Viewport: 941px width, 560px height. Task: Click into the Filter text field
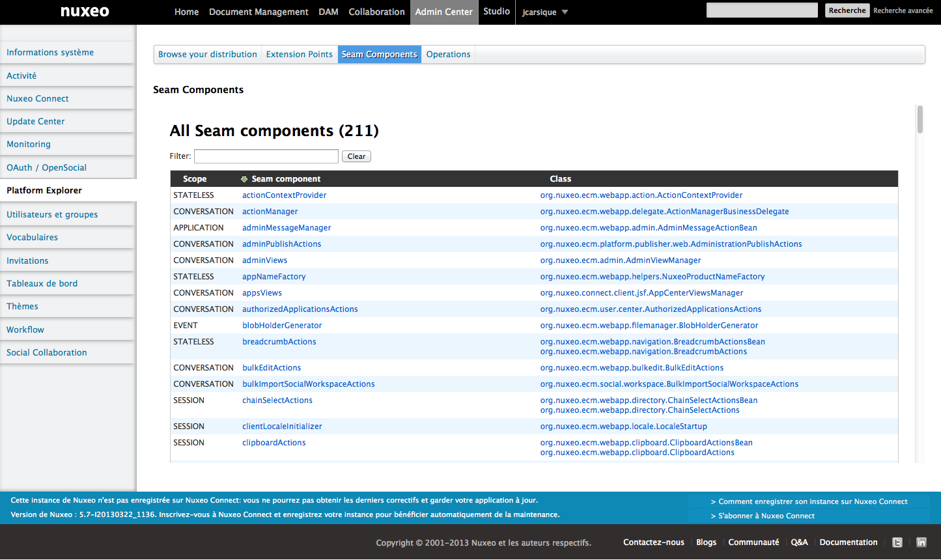[266, 156]
